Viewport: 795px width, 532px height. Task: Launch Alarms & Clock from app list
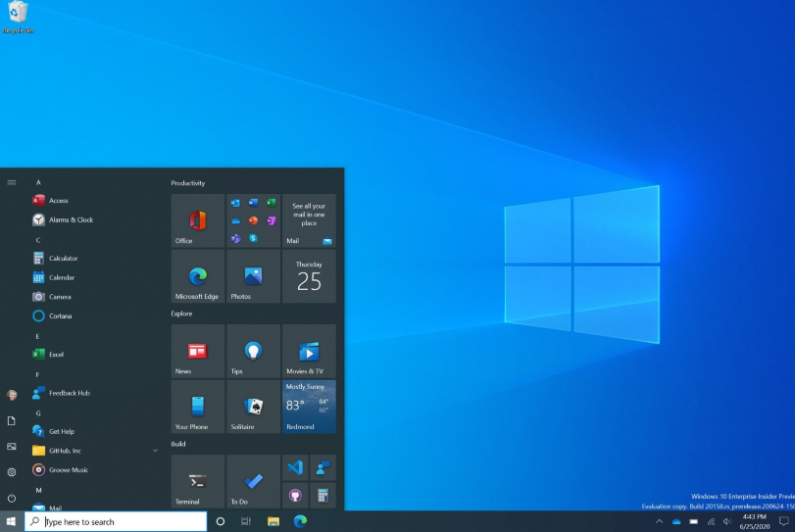tap(95, 219)
